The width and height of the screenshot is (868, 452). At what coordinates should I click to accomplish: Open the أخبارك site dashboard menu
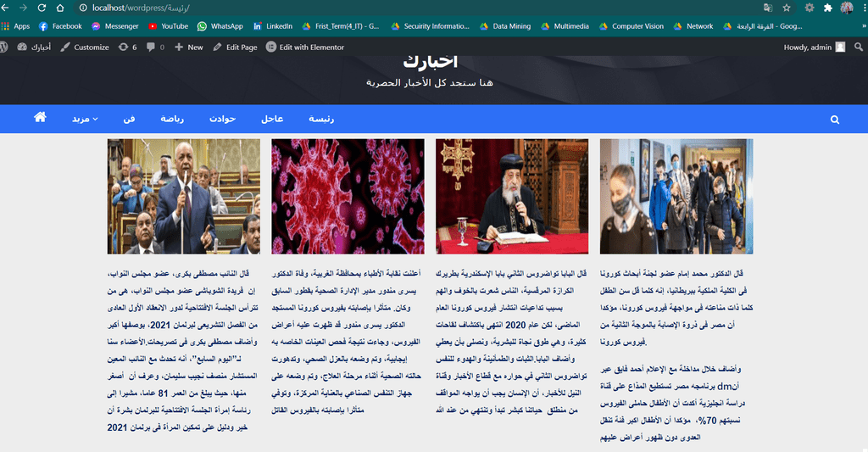point(34,47)
